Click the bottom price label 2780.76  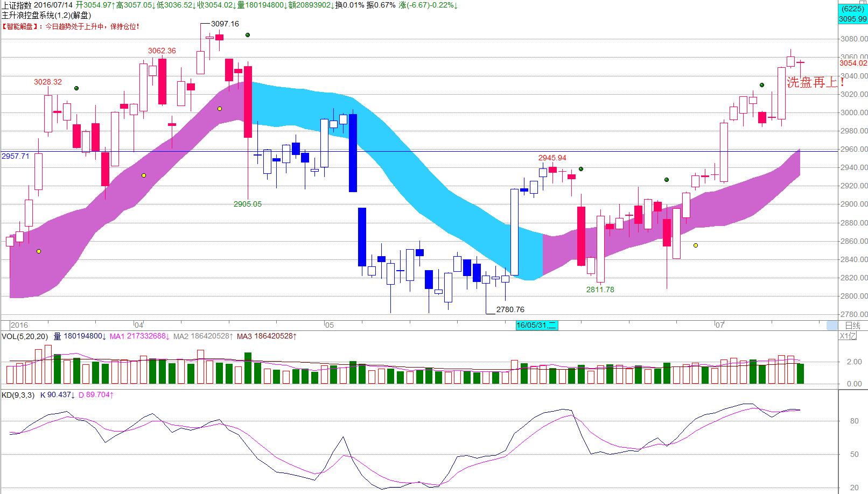510,309
